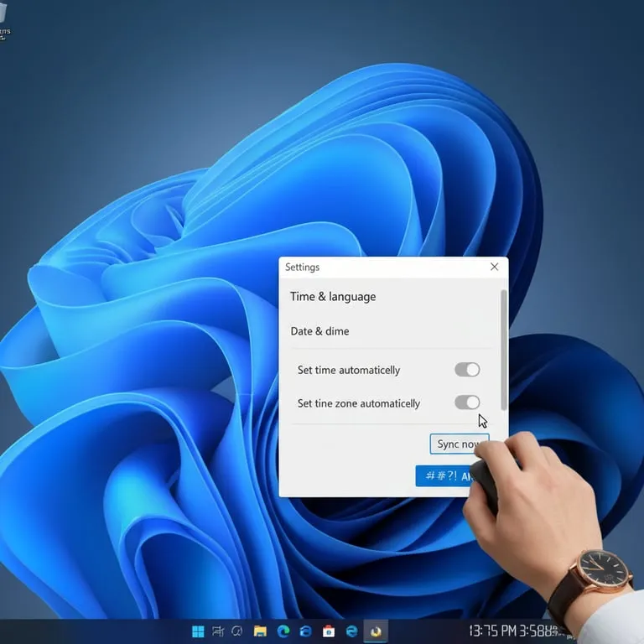
Task: Launch the Edge icon right of Microsoft Store
Action: click(351, 631)
